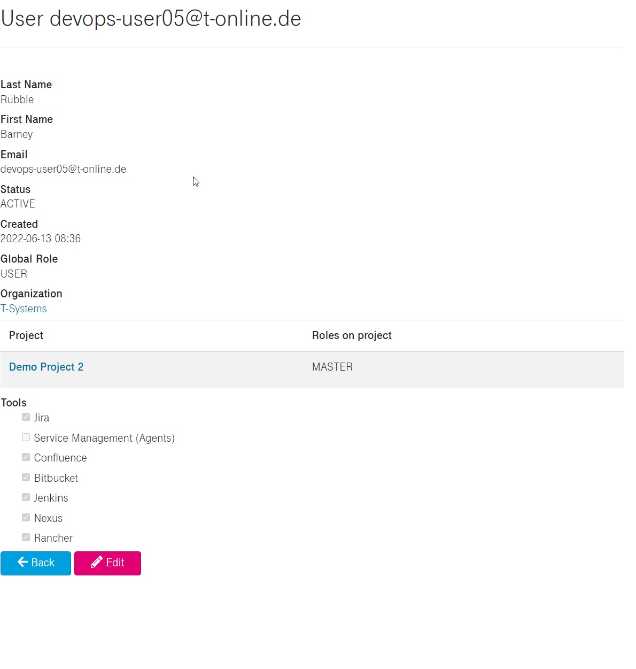Click the Edit button label
The image size is (636, 669).
click(x=115, y=562)
